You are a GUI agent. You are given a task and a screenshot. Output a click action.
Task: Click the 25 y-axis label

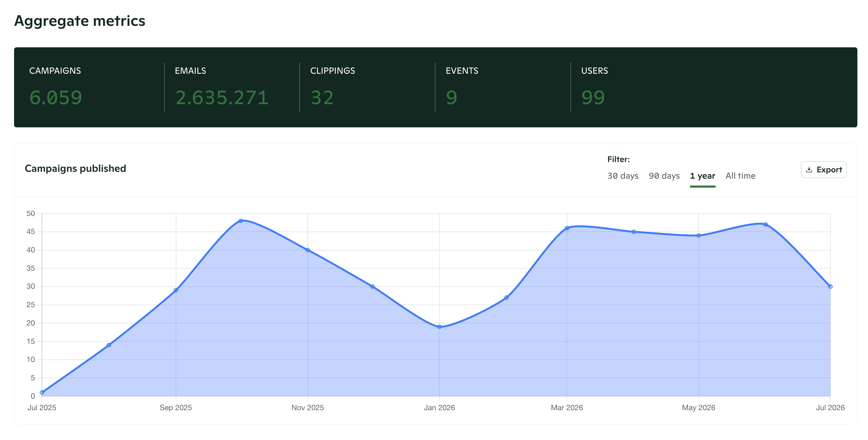(x=31, y=305)
